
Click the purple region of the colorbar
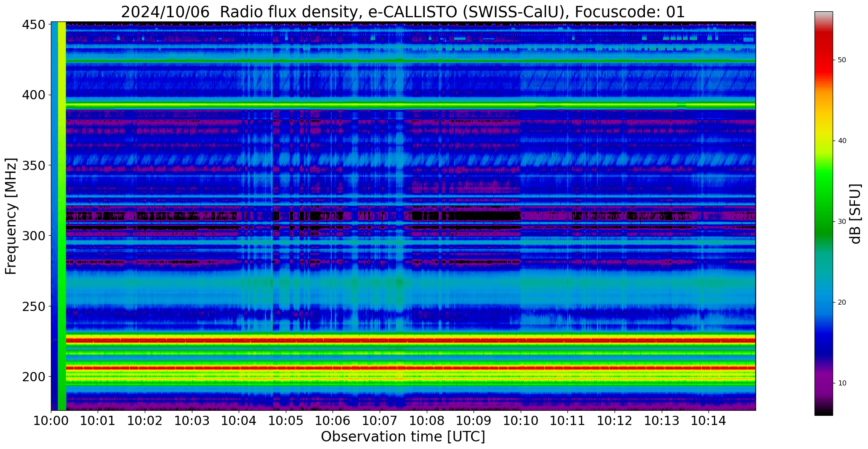pyautogui.click(x=823, y=381)
